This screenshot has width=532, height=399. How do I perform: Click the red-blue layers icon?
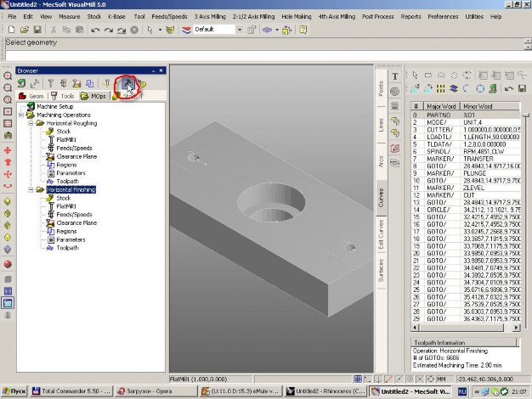(186, 30)
